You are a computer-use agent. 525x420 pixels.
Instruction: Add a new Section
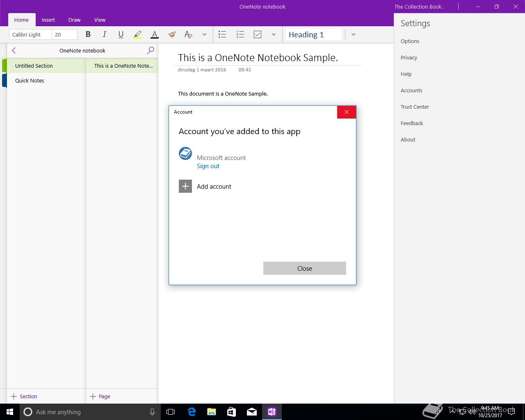click(24, 396)
